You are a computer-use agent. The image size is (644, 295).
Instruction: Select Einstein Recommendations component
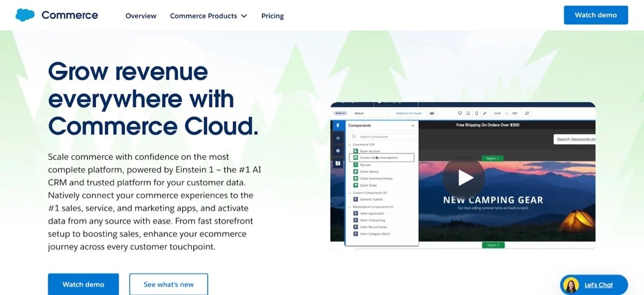(382, 158)
